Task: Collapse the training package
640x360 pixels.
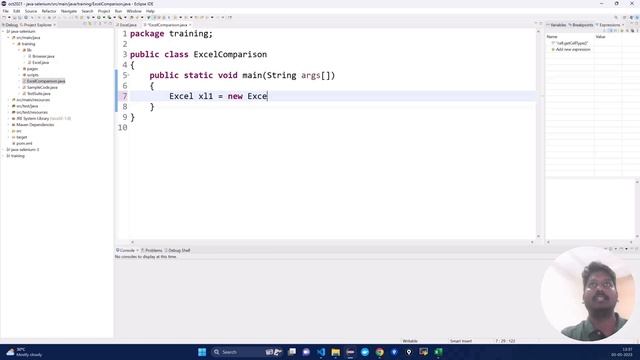Action: 14,44
